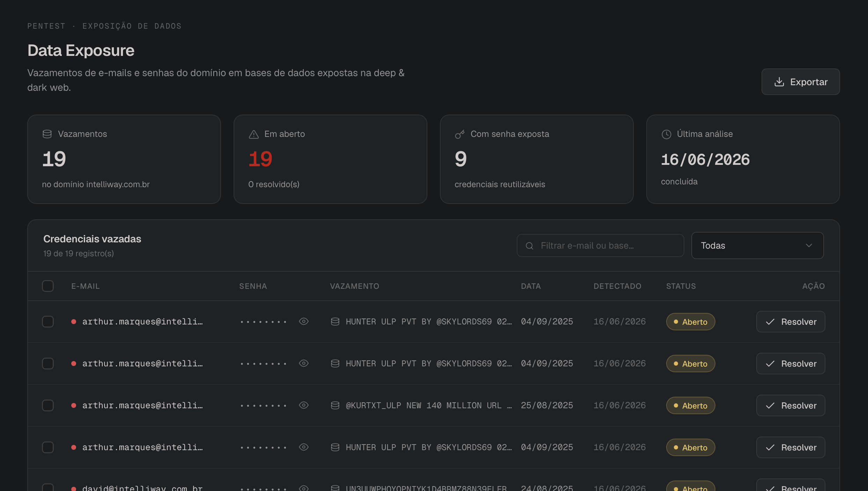The width and height of the screenshot is (868, 491).
Task: Click the VAZAMENTO column header
Action: (x=354, y=286)
